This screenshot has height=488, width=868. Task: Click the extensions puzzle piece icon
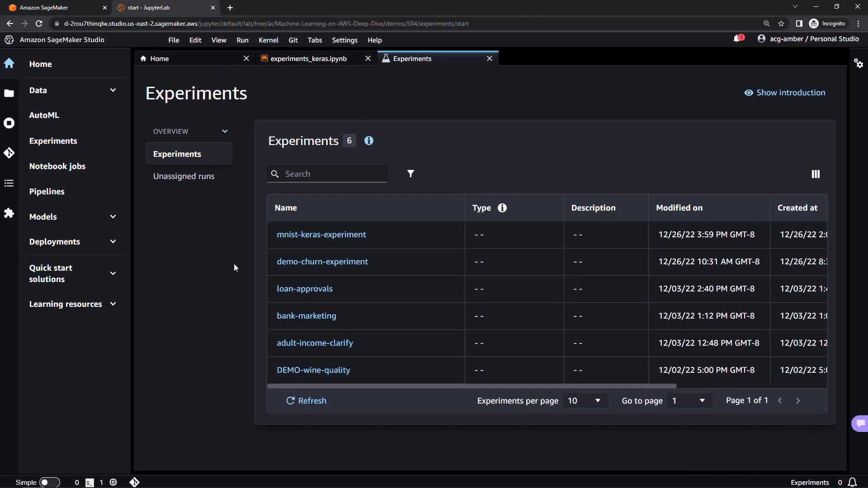[9, 213]
